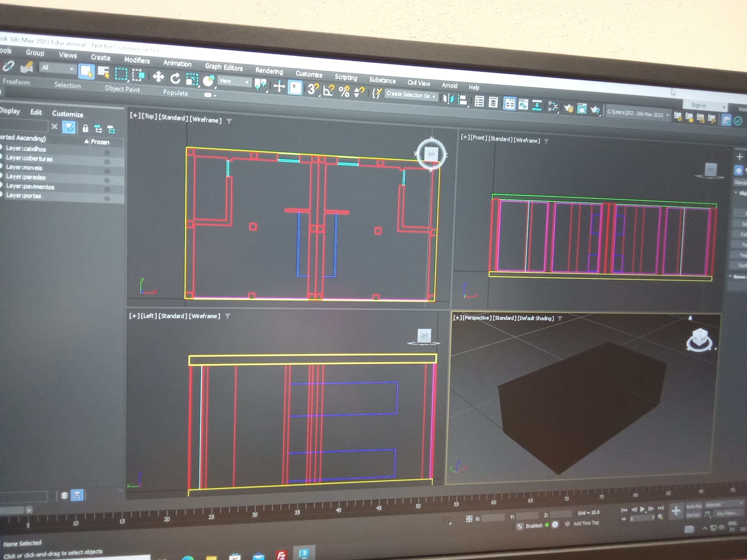Select the Select Object tool
747x560 pixels.
coord(86,72)
